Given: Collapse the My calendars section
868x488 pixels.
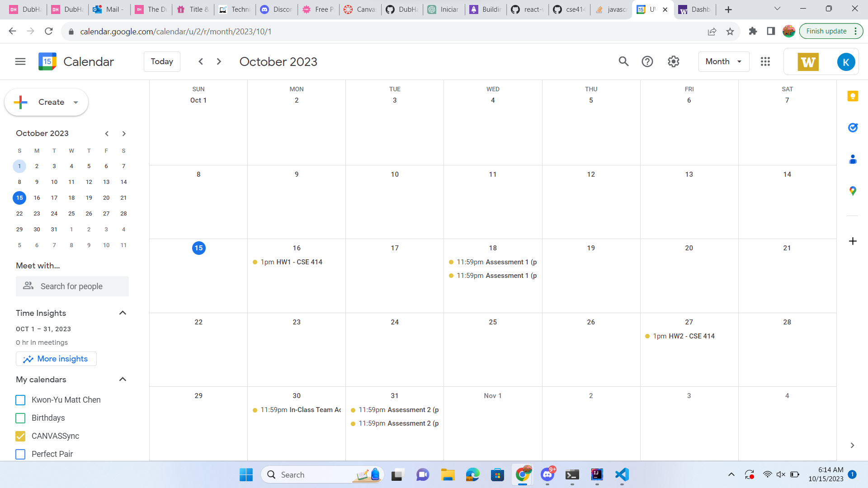Looking at the screenshot, I should tap(123, 379).
